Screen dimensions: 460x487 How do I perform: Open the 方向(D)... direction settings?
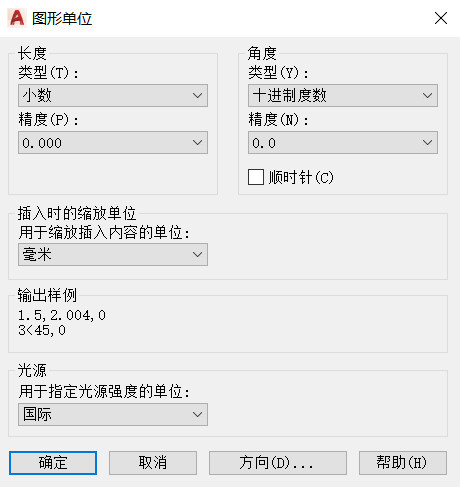pos(278,463)
